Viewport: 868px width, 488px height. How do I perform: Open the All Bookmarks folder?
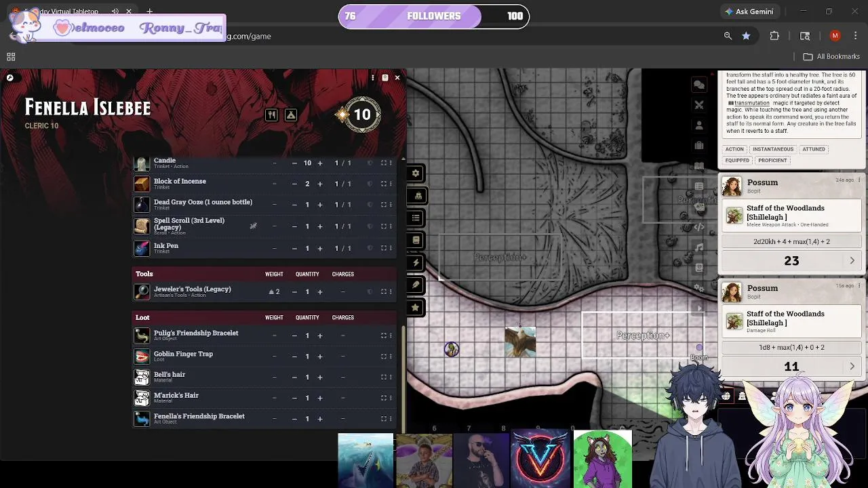tap(831, 57)
